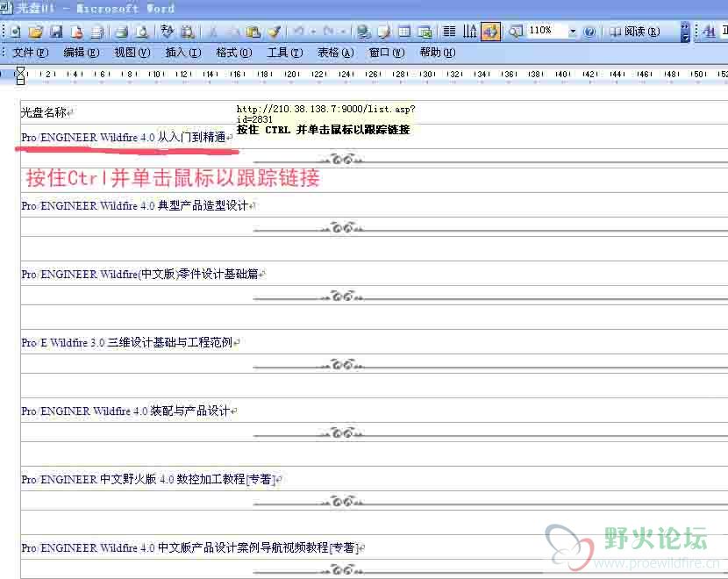The width and height of the screenshot is (728, 579).
Task: Insert a Microsoft Excel worksheet
Action: click(425, 32)
